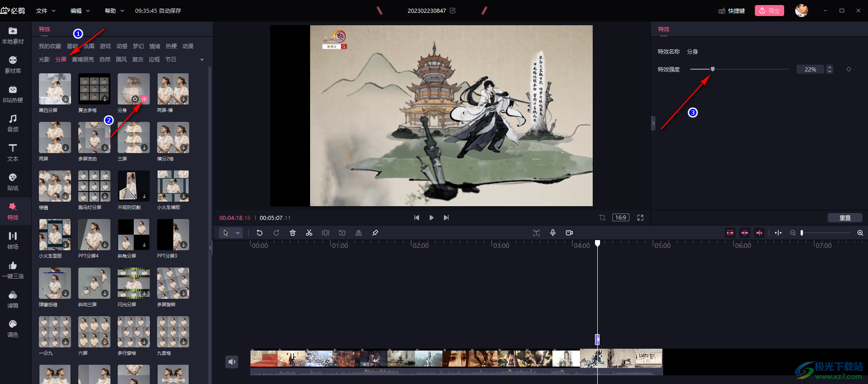Expand the selection tool mode dropdown
The height and width of the screenshot is (384, 868).
point(238,233)
